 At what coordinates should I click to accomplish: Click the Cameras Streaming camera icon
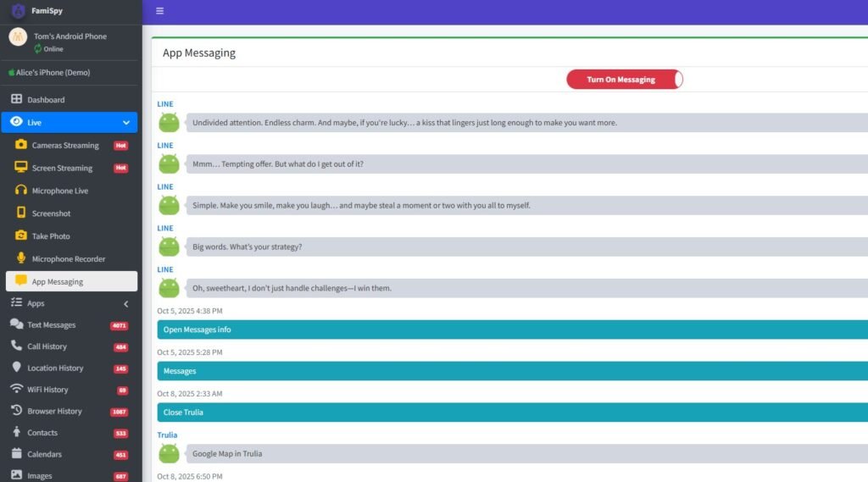point(21,145)
